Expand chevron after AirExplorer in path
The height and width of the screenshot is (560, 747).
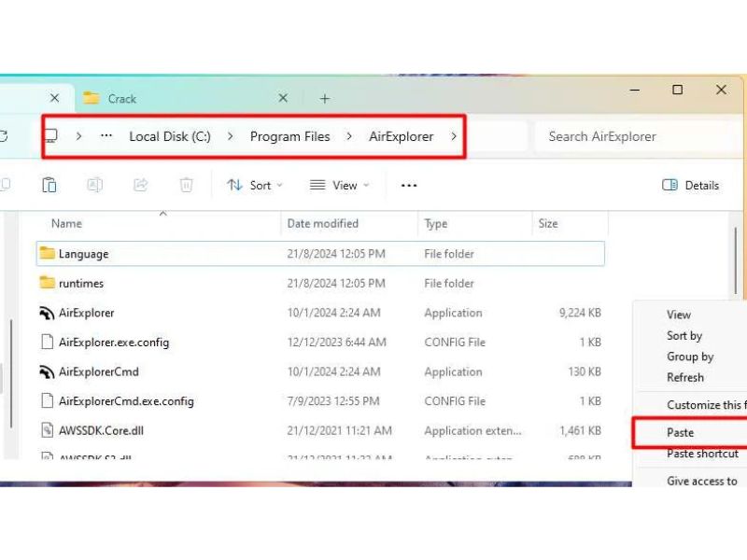click(x=454, y=136)
